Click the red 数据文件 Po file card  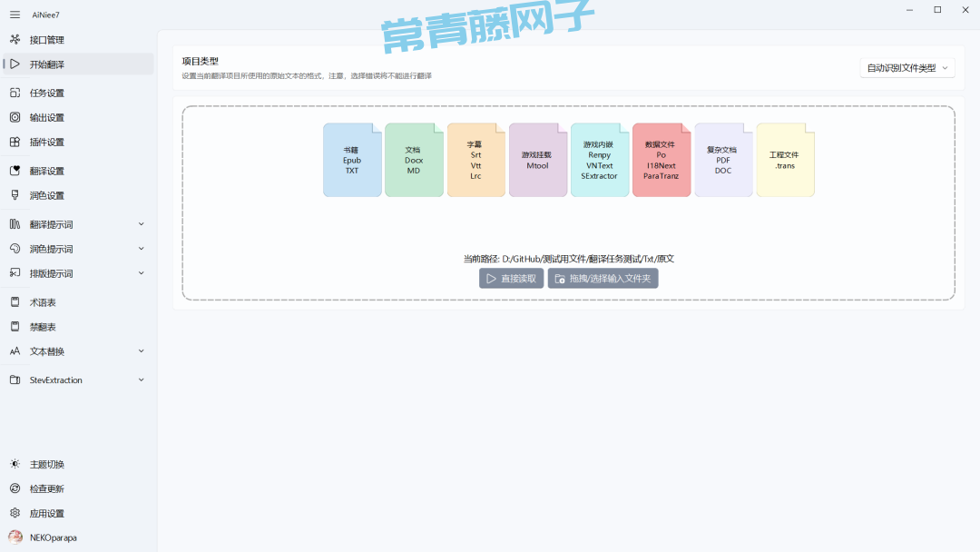661,161
